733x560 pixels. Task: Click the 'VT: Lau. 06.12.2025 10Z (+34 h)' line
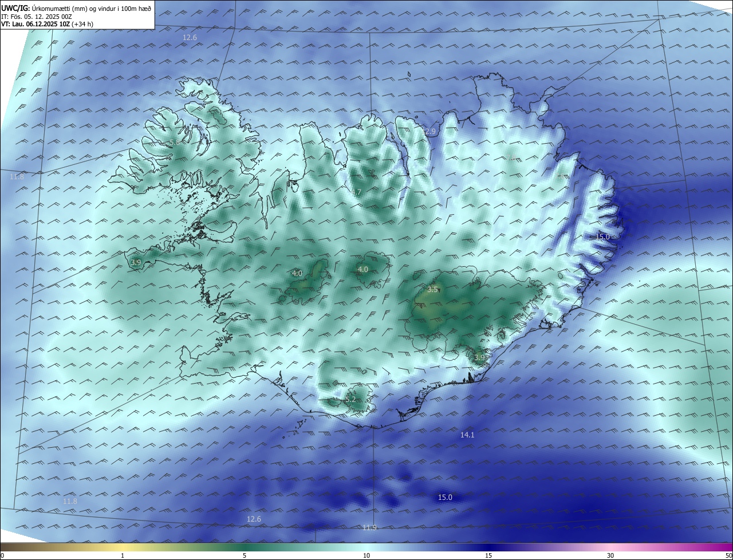click(48, 24)
